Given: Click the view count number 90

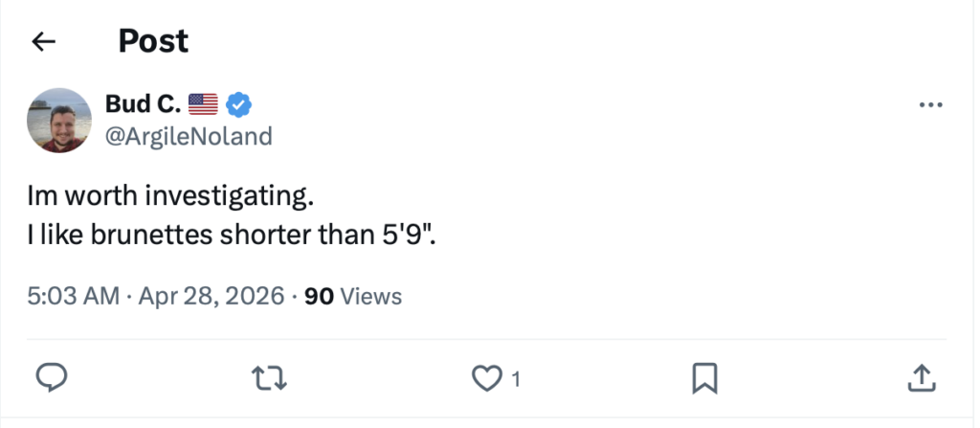Looking at the screenshot, I should tap(319, 297).
